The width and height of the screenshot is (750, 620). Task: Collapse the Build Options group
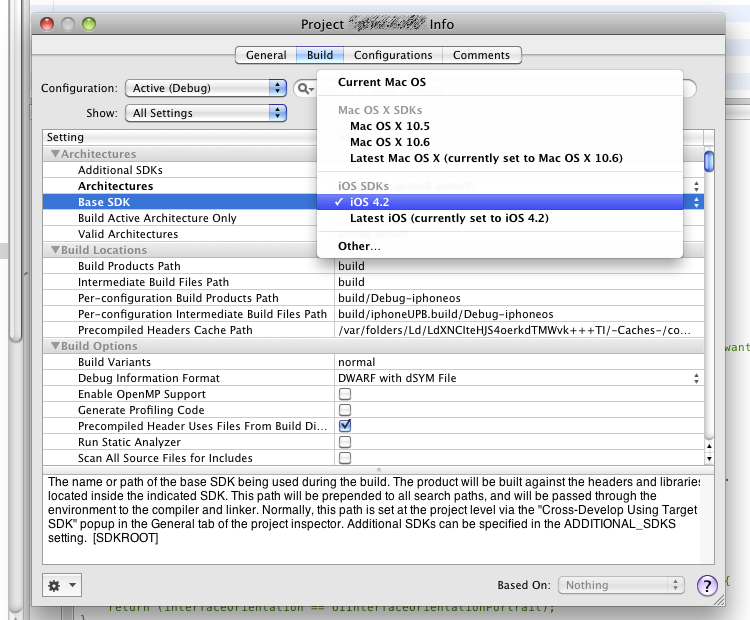[x=55, y=346]
